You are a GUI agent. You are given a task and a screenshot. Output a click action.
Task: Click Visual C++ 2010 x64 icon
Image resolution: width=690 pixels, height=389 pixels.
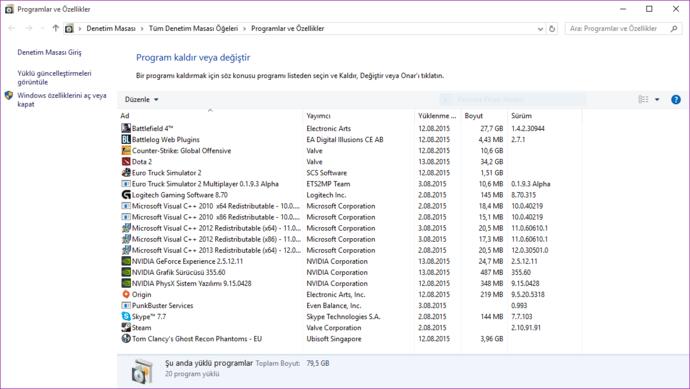(126, 206)
